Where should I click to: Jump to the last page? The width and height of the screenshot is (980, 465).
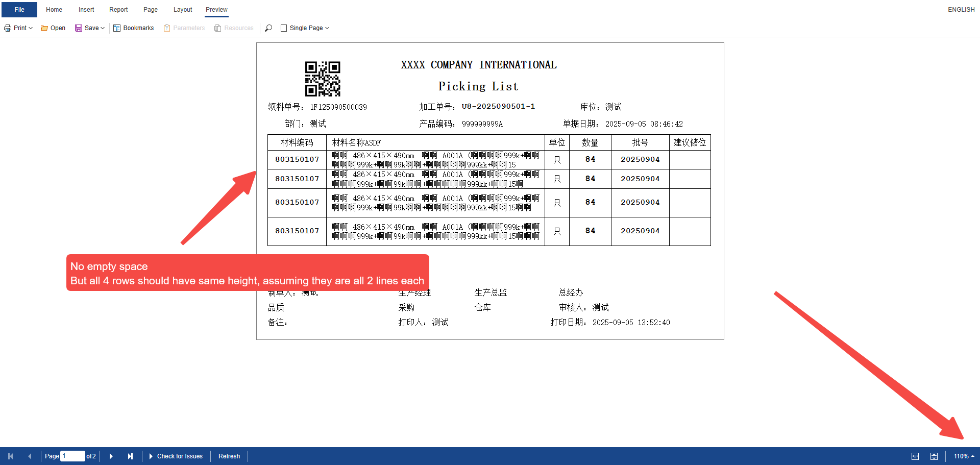coord(130,456)
